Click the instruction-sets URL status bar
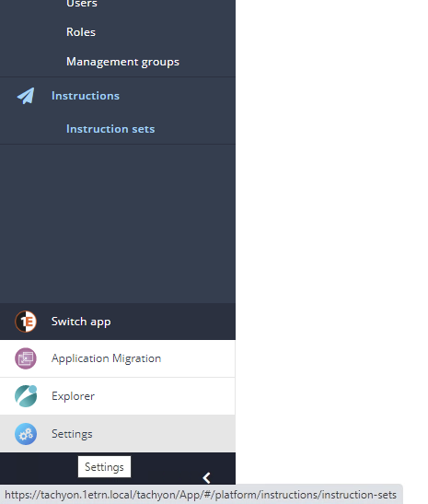428x504 pixels. coord(201,495)
